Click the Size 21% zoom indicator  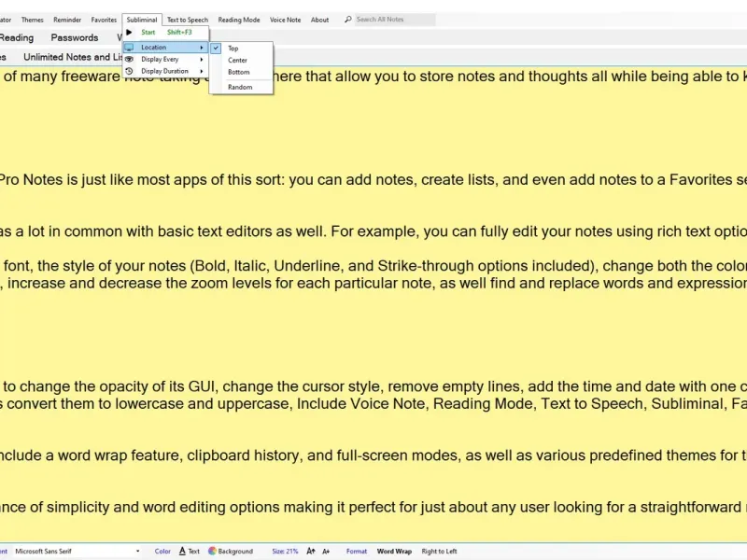(285, 551)
